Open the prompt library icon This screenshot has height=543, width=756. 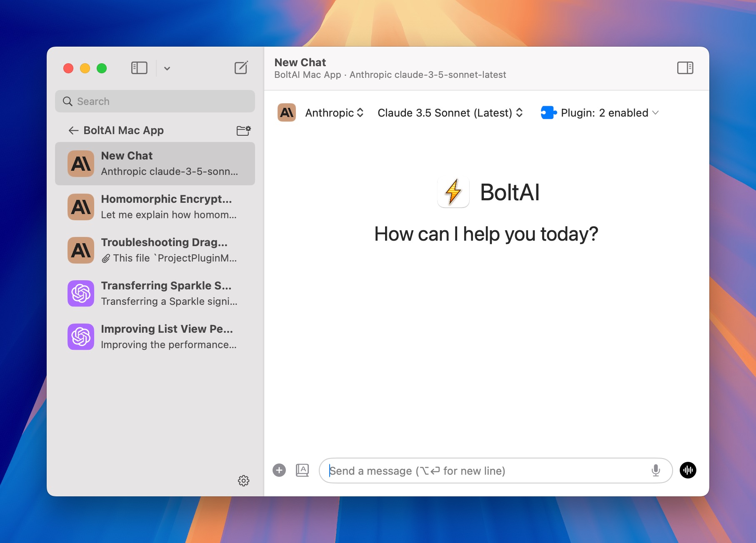click(302, 471)
